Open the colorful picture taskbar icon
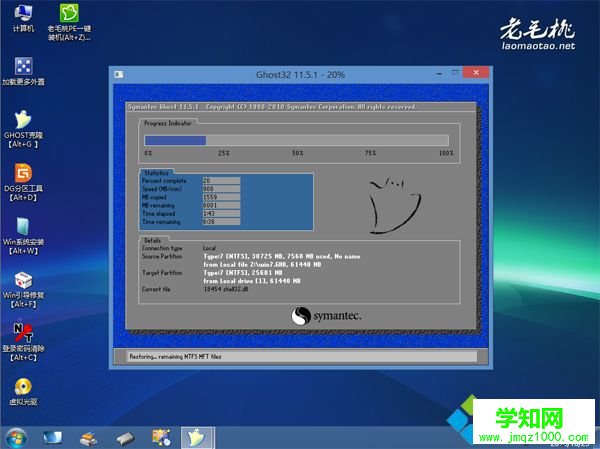Screen dimensions: 600x449 coord(161,438)
